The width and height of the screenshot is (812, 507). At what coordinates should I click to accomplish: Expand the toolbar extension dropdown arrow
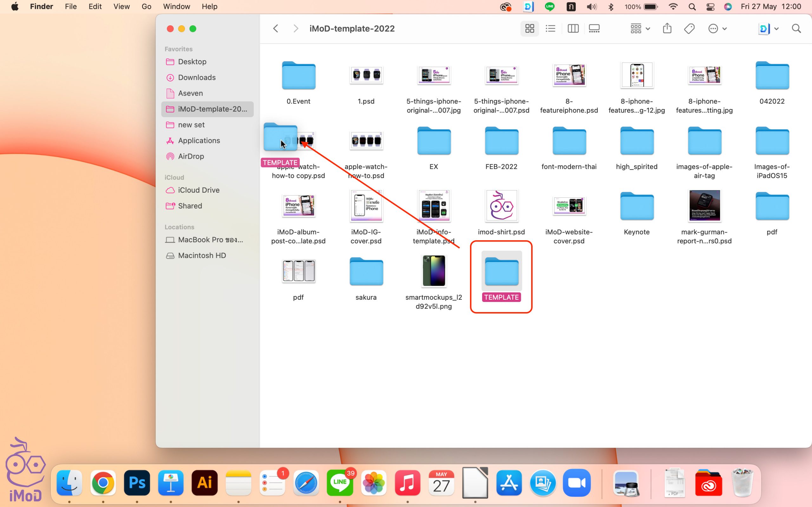point(776,29)
